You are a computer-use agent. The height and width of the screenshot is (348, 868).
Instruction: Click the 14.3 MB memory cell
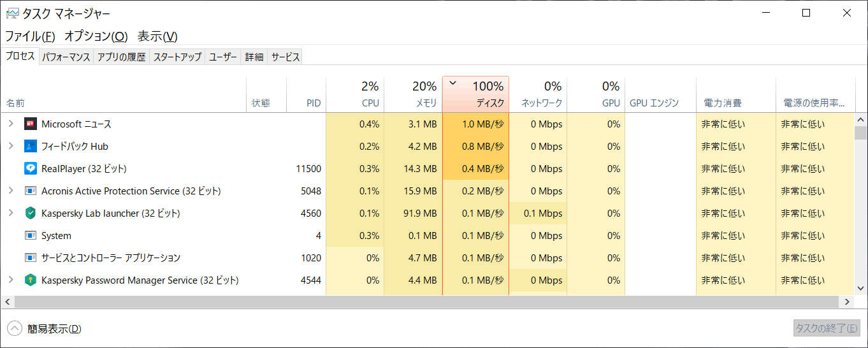point(413,168)
